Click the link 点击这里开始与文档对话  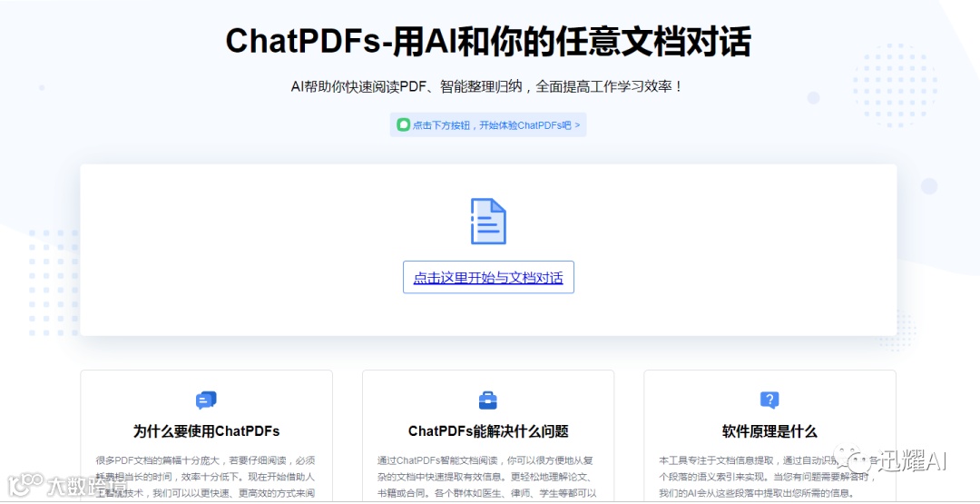point(488,278)
